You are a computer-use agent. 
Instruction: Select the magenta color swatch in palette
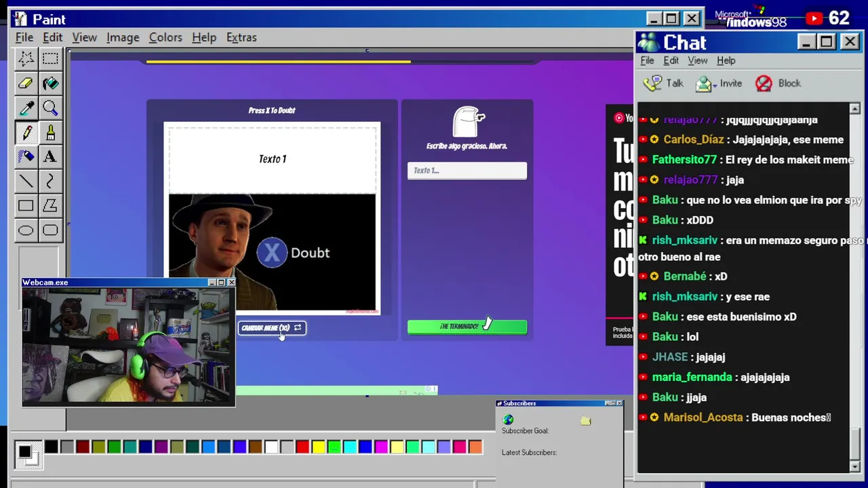pos(381,447)
